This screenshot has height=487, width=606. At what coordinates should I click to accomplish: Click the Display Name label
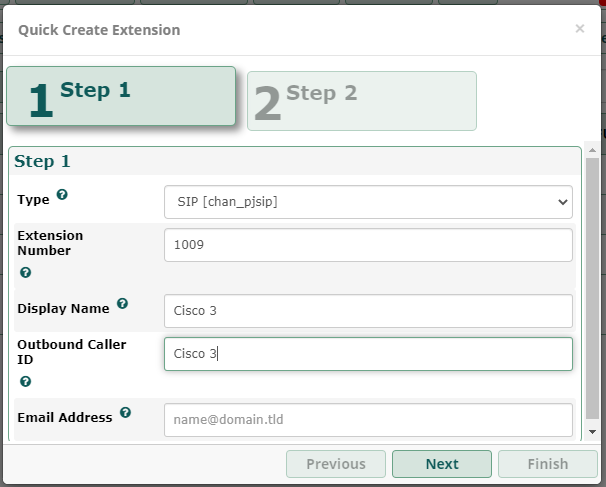click(63, 308)
